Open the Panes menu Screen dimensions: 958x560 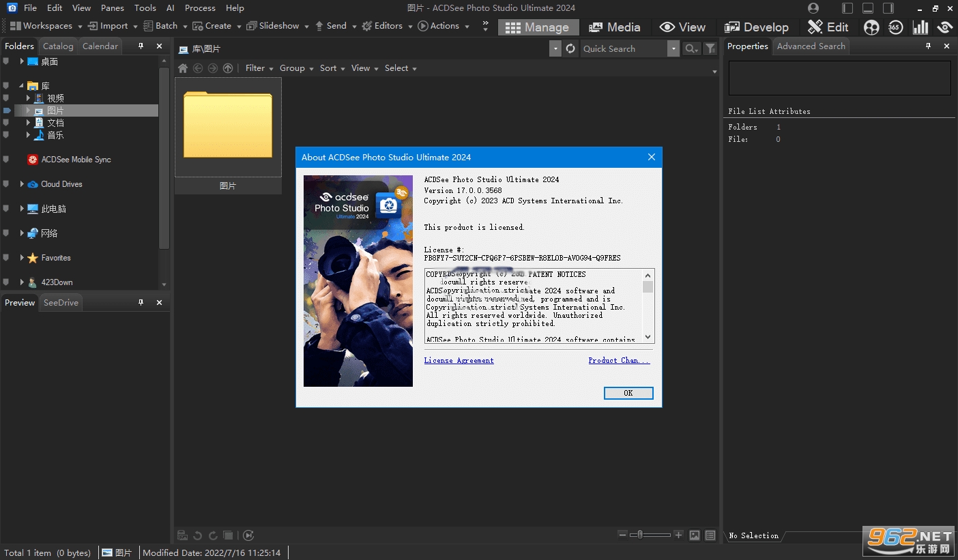pos(113,8)
